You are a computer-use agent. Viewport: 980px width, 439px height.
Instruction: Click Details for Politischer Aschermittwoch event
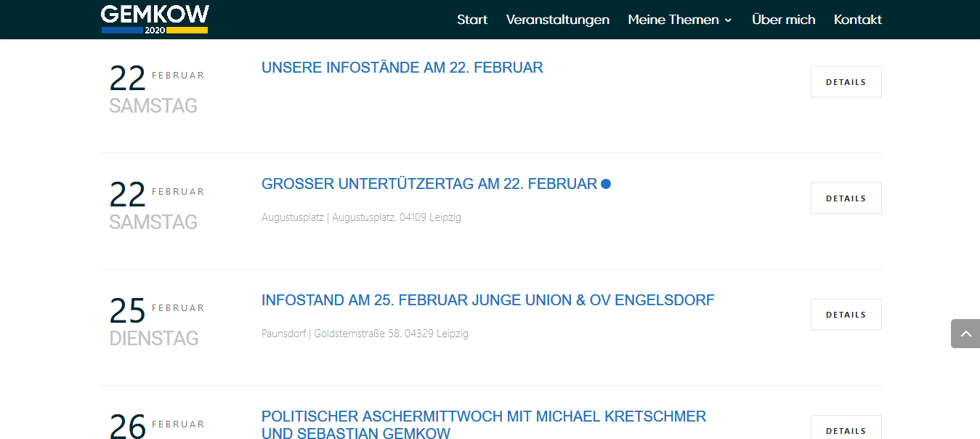point(846,430)
